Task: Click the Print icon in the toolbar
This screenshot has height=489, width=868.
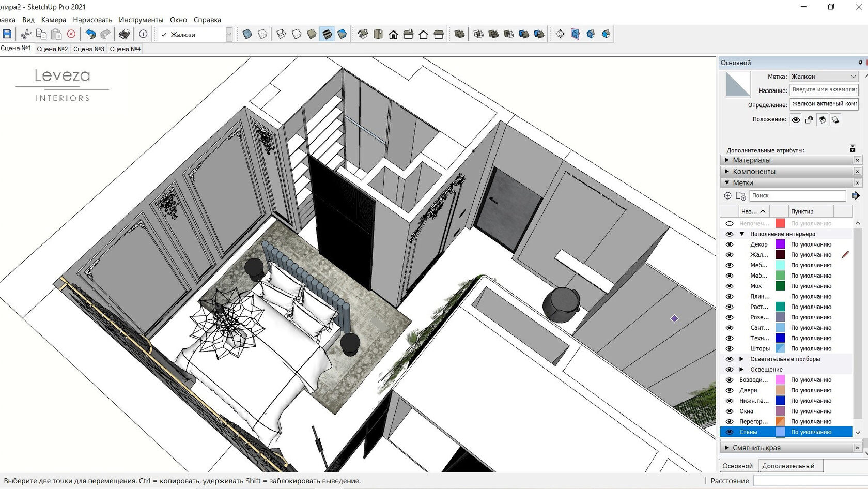Action: coord(125,34)
